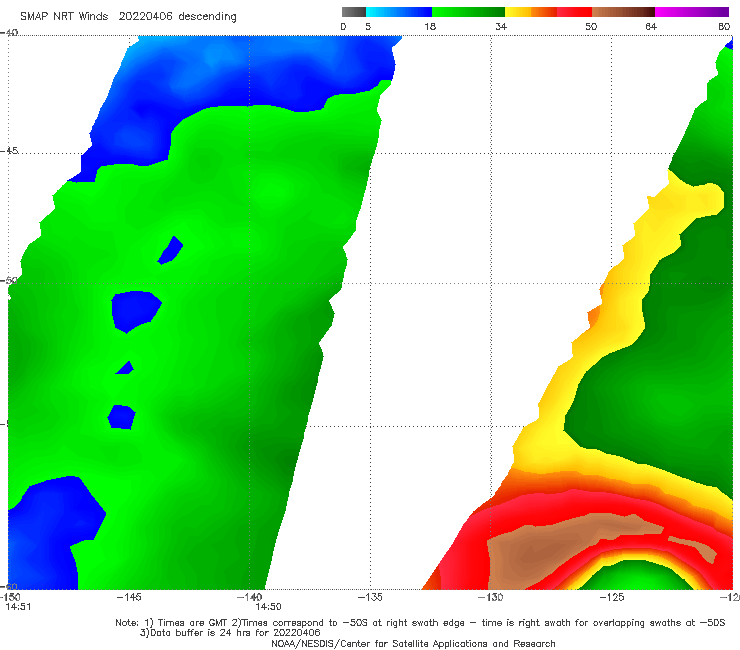The height and width of the screenshot is (650, 740).
Task: Click the color bar label '34'
Action: [501, 27]
